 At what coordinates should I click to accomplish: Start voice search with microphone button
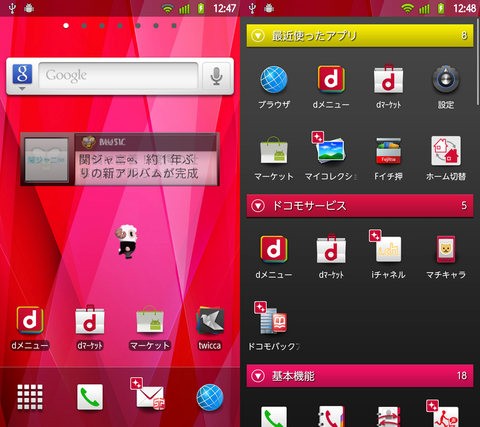[216, 76]
